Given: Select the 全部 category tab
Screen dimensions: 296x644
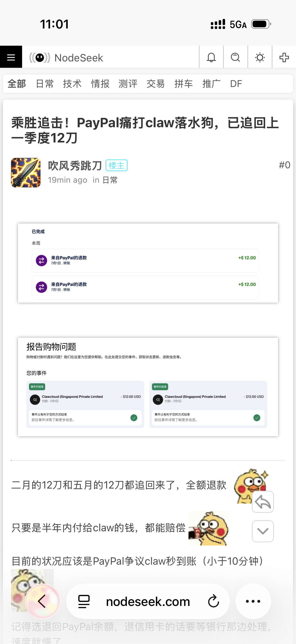Looking at the screenshot, I should click(17, 84).
